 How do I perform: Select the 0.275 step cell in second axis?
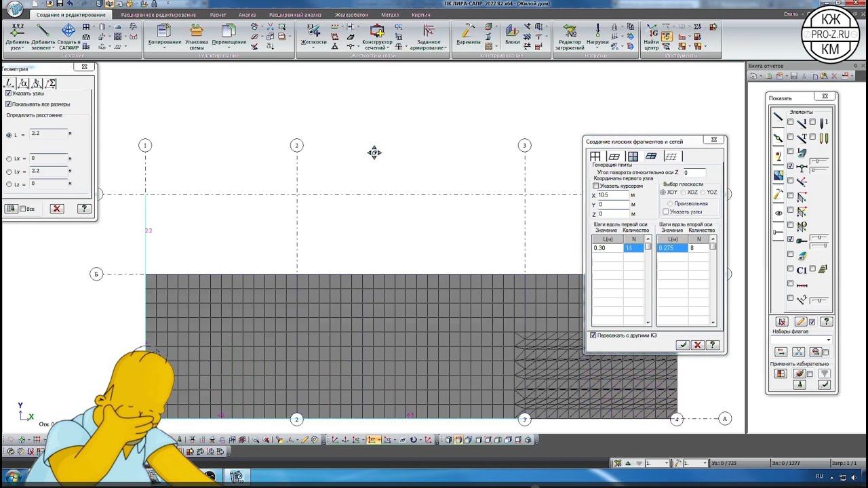click(x=673, y=248)
